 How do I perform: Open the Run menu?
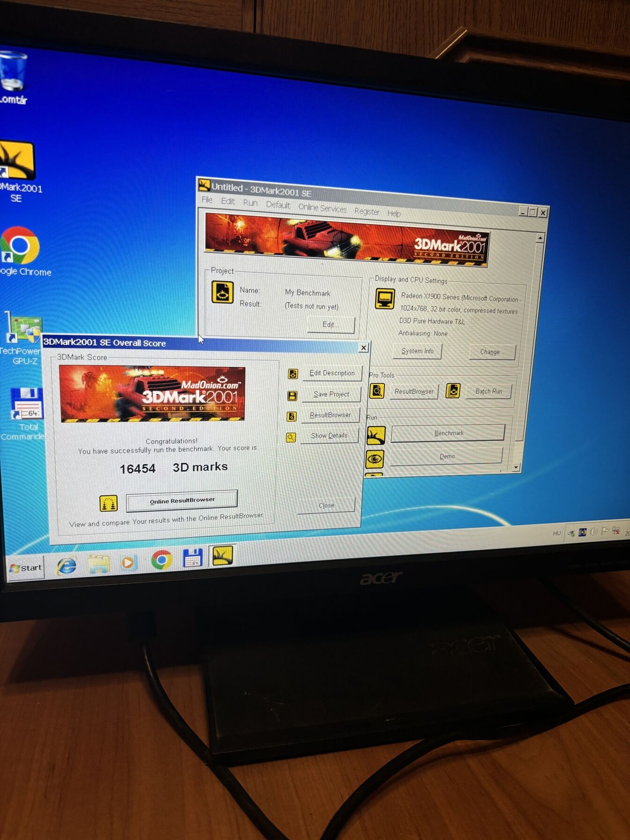[x=250, y=203]
